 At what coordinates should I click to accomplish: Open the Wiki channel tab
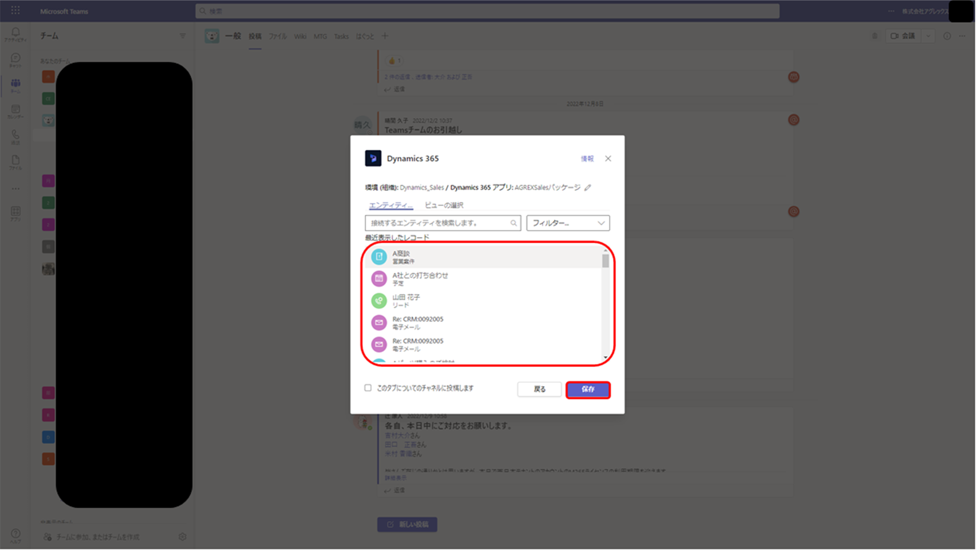pyautogui.click(x=300, y=36)
